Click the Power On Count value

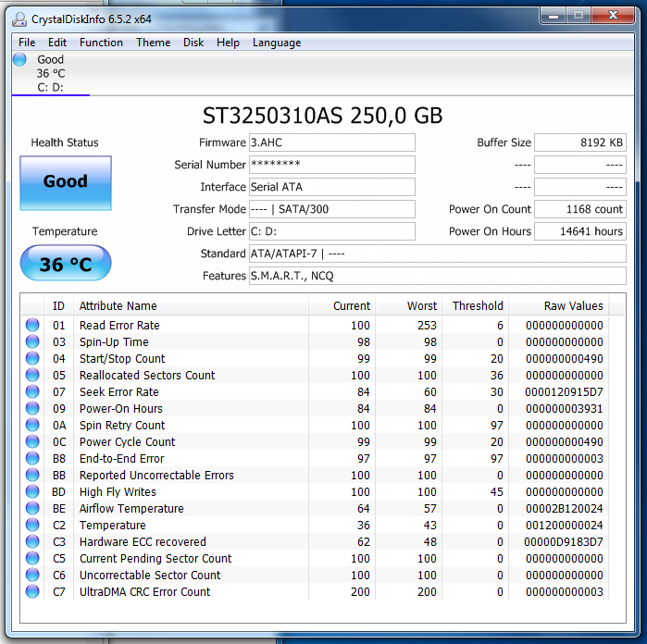pyautogui.click(x=580, y=209)
